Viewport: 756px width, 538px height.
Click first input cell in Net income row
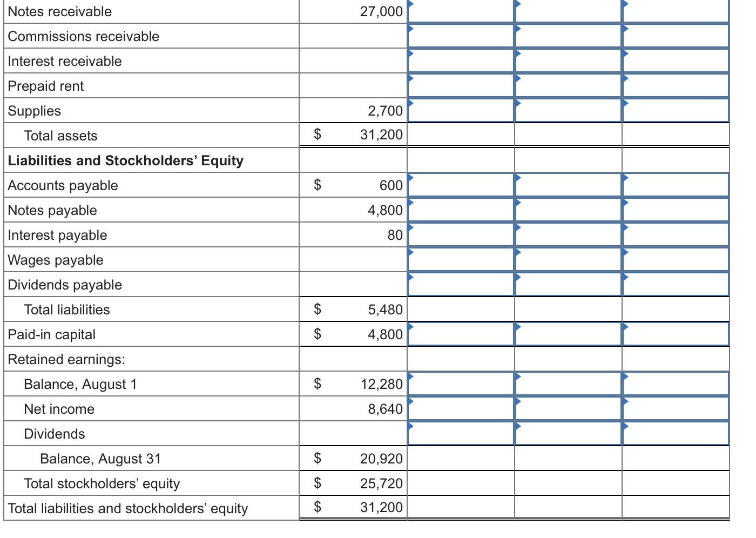pyautogui.click(x=461, y=408)
